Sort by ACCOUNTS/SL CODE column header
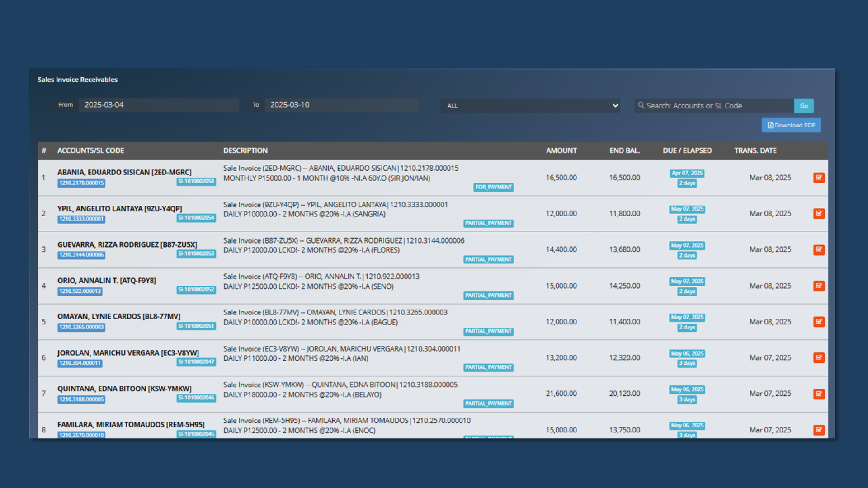Viewport: 868px width, 488px height. pos(90,150)
